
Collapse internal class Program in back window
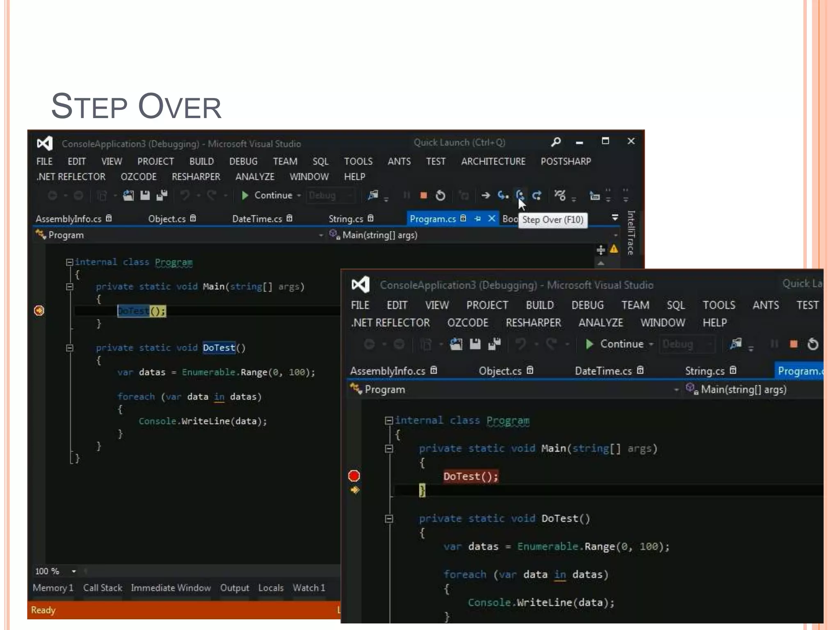pyautogui.click(x=70, y=262)
